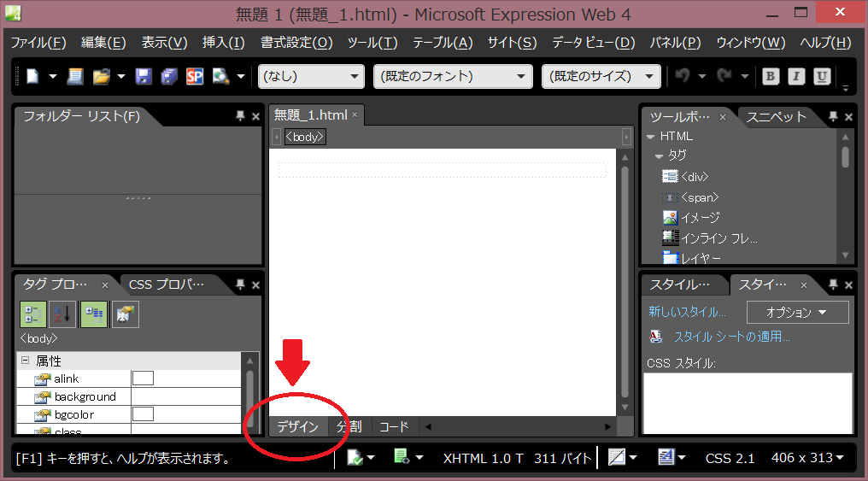Collapse the HTML toolbox group
The width and height of the screenshot is (868, 481).
coord(651,137)
